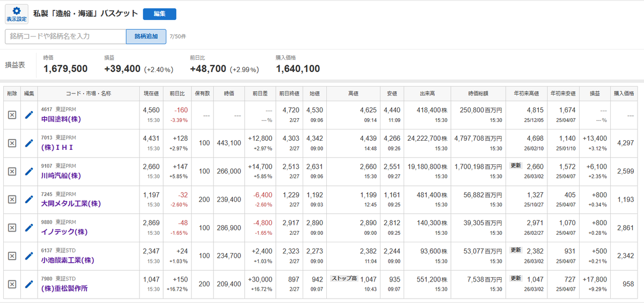Open the イノテック(株) stock link

coord(64,232)
